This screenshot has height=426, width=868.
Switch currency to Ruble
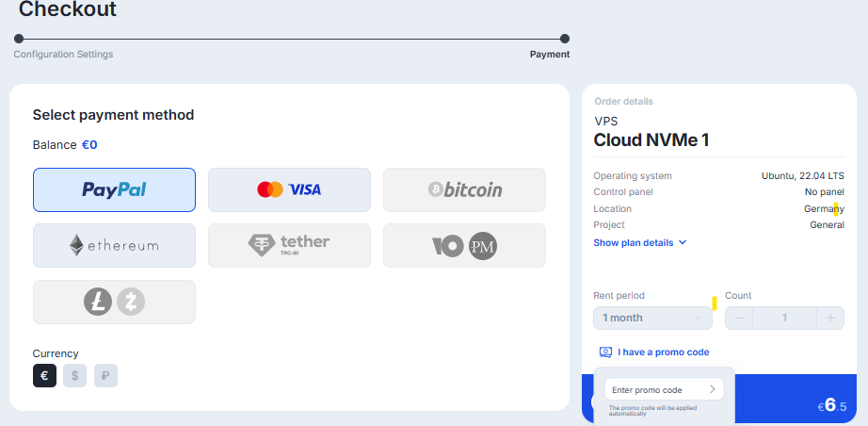pos(105,376)
